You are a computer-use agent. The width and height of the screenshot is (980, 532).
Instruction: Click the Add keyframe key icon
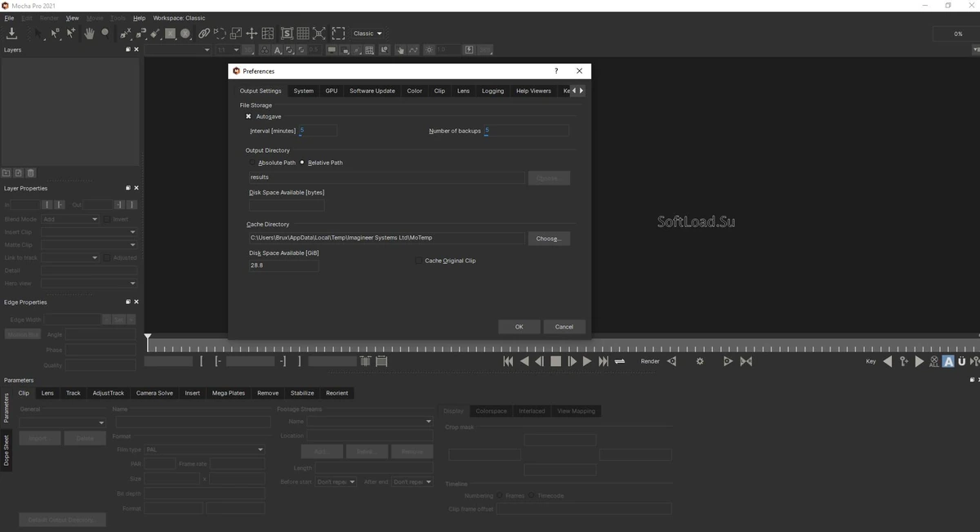click(x=904, y=361)
